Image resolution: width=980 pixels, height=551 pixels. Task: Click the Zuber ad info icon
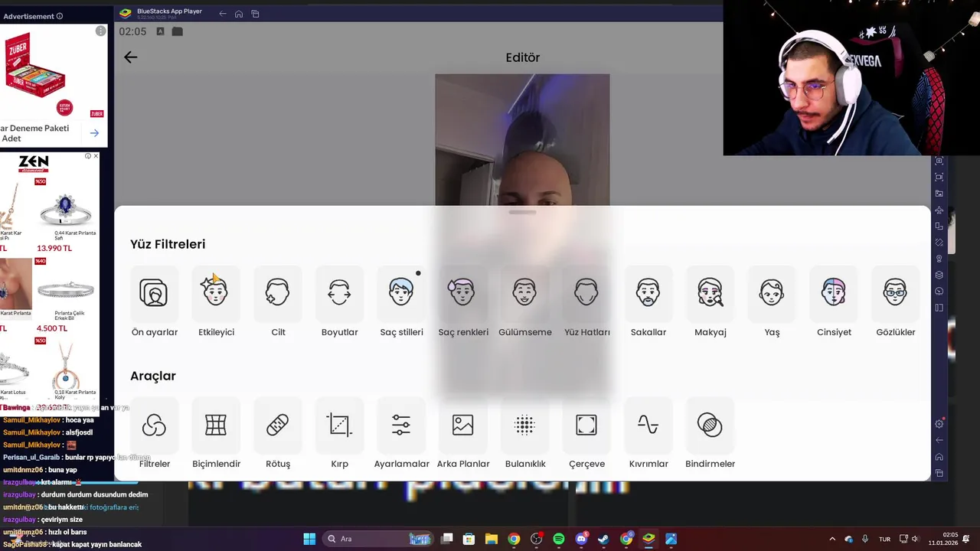click(x=100, y=31)
